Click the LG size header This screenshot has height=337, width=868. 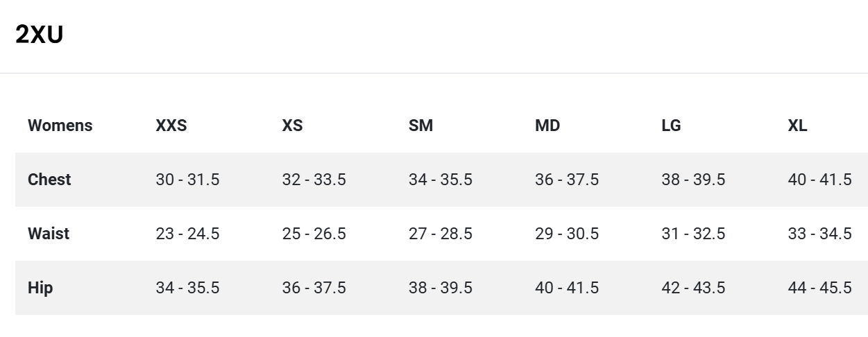coord(671,126)
